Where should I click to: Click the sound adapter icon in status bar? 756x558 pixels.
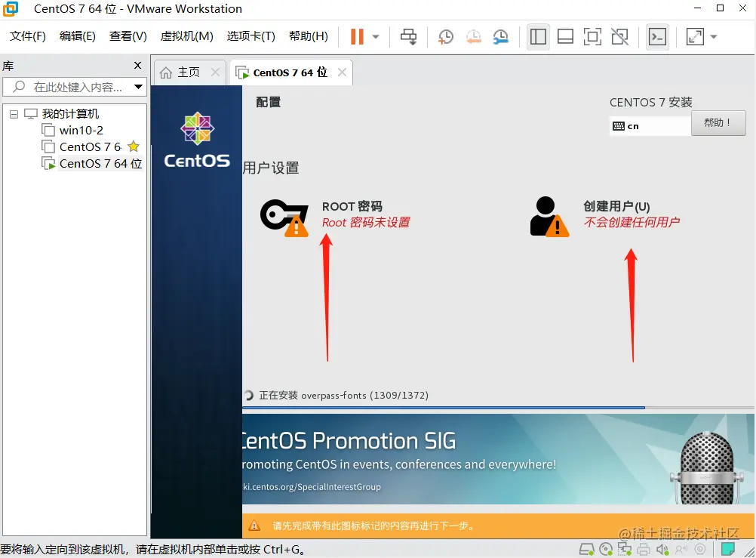pos(662,550)
